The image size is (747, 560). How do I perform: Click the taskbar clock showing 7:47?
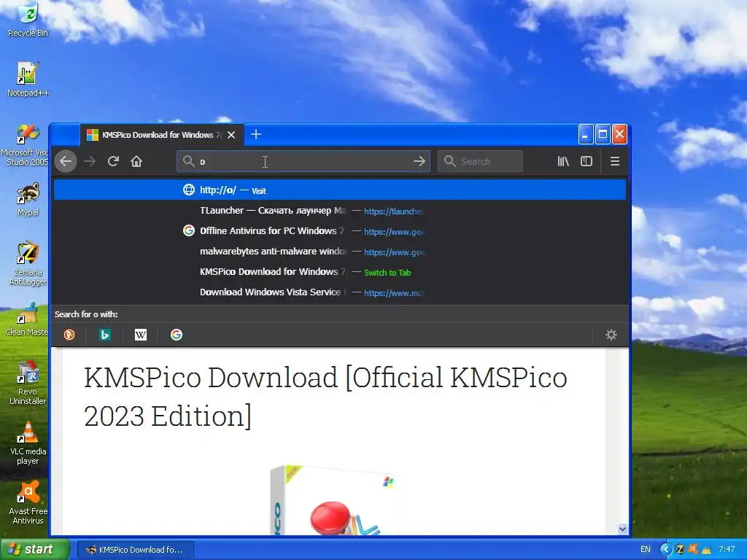(727, 550)
